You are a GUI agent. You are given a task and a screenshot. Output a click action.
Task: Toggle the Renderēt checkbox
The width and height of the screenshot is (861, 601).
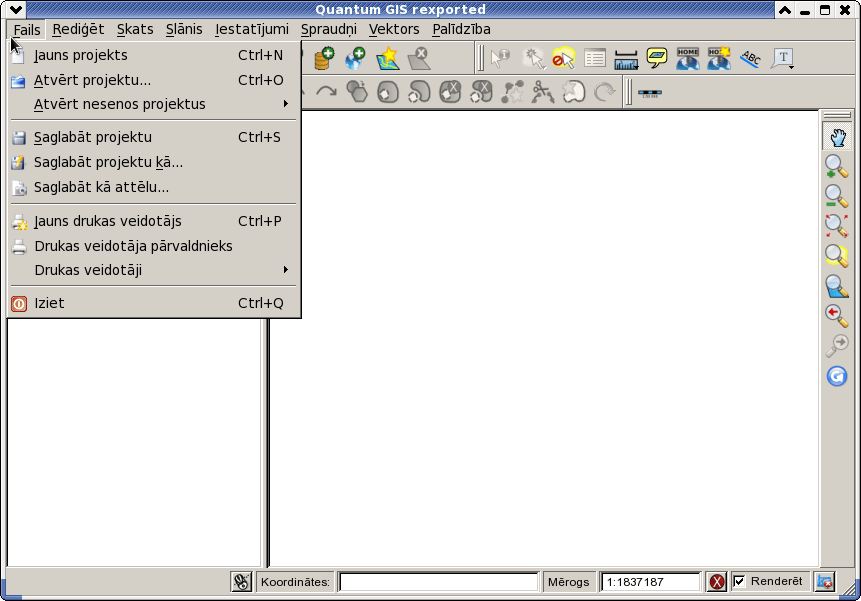coord(739,581)
